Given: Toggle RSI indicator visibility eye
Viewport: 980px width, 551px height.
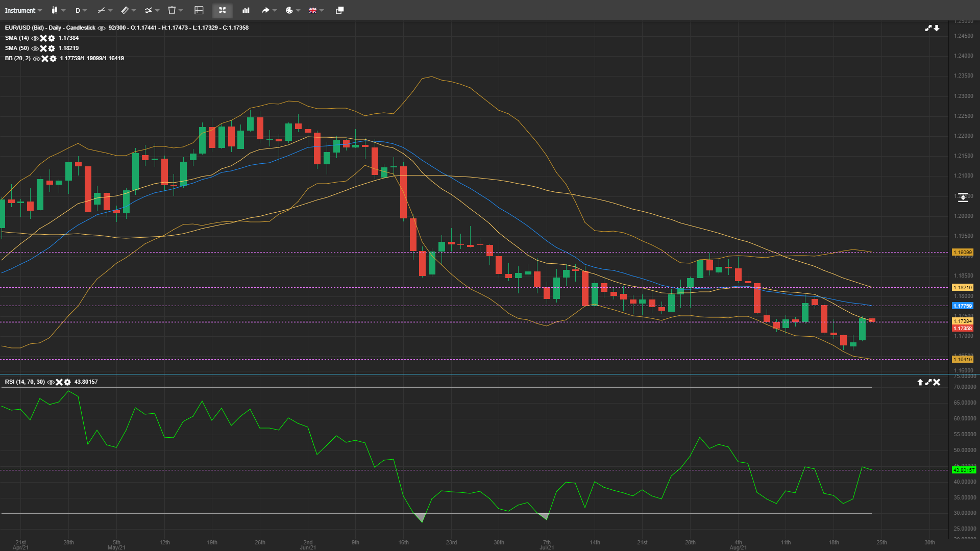Looking at the screenshot, I should [x=51, y=382].
